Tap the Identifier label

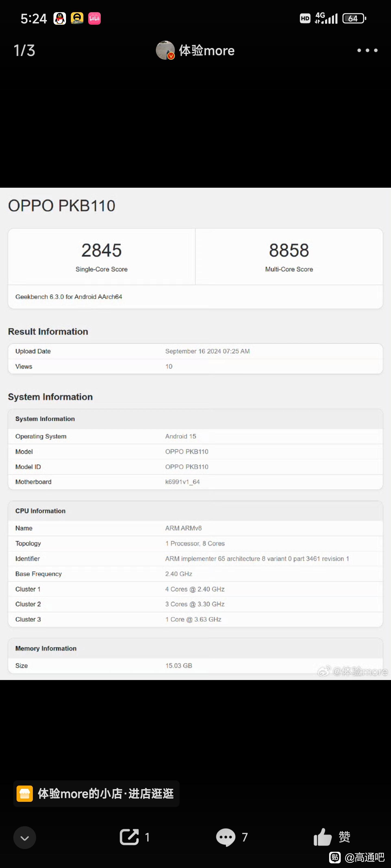pos(28,559)
